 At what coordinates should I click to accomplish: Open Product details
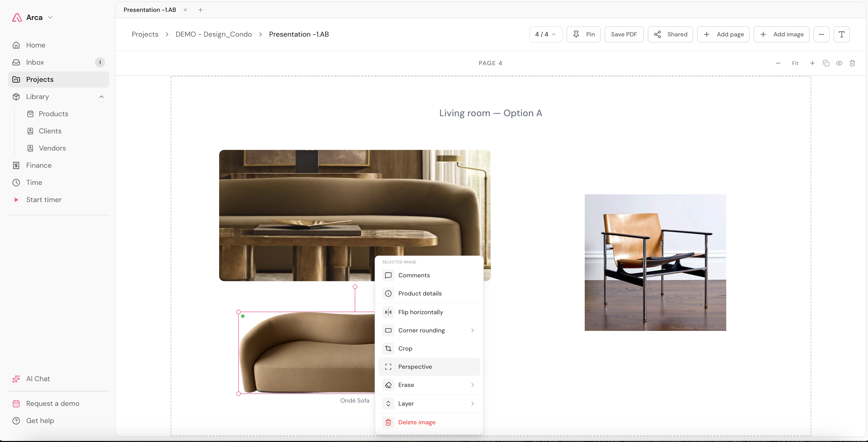(429, 293)
